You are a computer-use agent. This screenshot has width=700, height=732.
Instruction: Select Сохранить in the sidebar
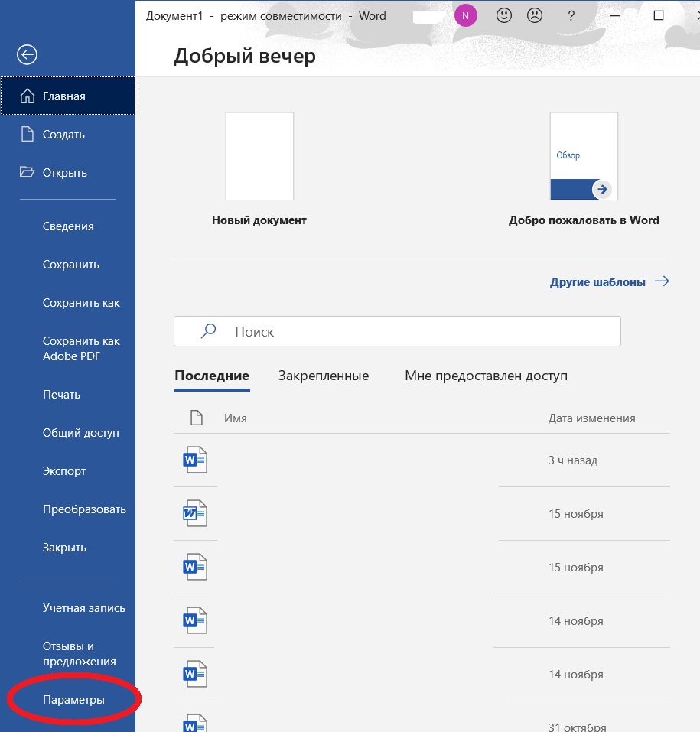point(71,265)
